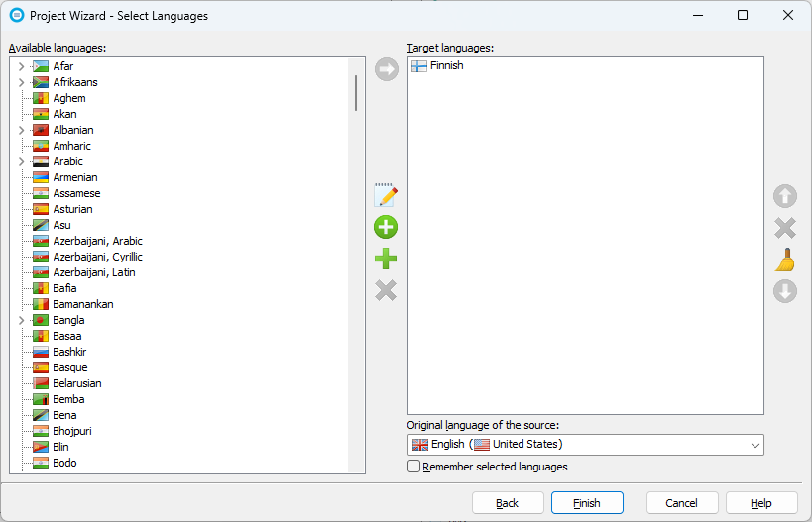Click the grey X remove icon beside target list

coord(785,228)
